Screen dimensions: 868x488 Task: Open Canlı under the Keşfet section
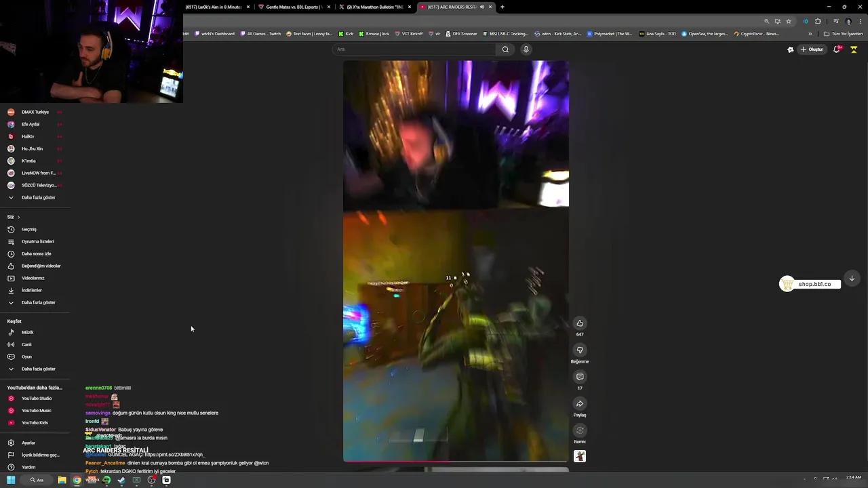[26, 344]
